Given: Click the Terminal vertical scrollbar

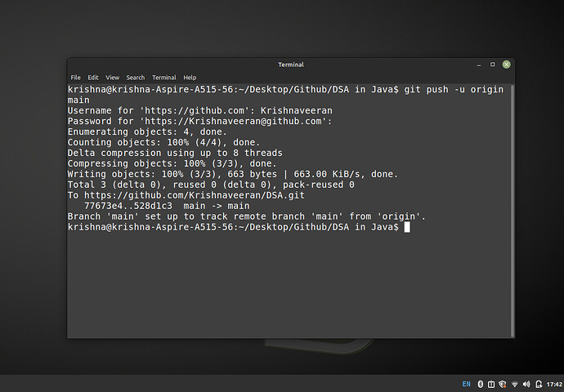Looking at the screenshot, I should [x=513, y=212].
